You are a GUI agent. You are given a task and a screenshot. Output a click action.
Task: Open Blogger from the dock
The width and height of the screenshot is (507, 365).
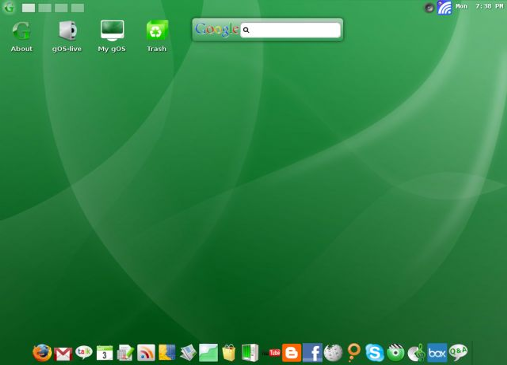pos(292,353)
